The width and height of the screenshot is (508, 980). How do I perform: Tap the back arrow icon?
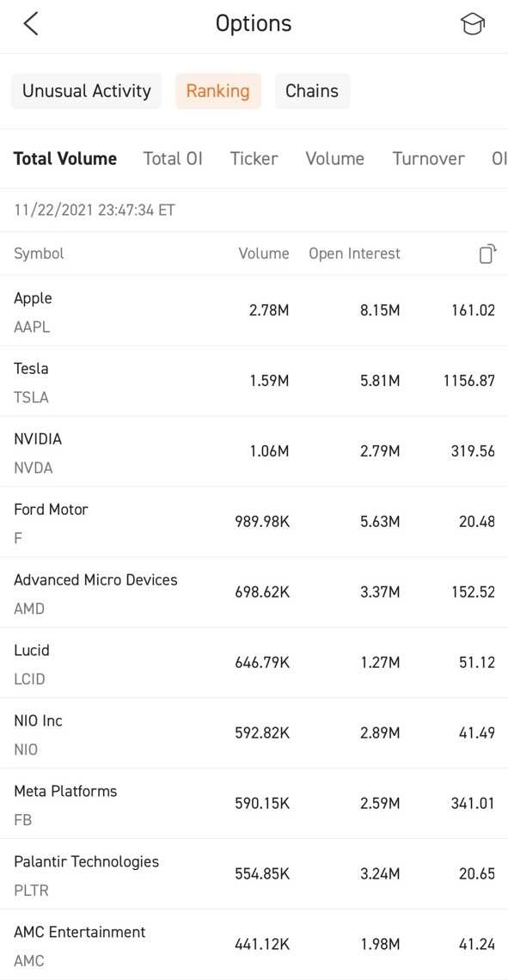31,24
